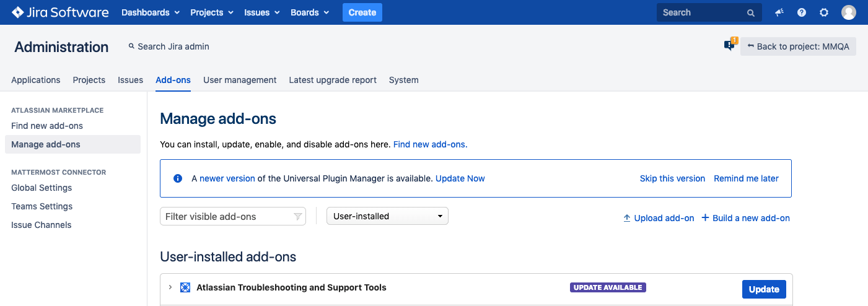Select Find new add-ons in sidebar
The height and width of the screenshot is (306, 868).
click(47, 126)
